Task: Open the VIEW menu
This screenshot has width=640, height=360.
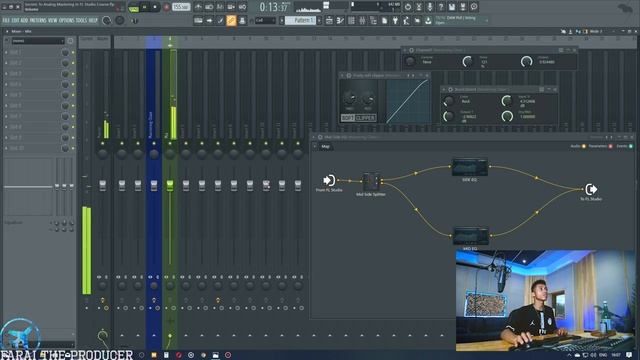Action: [x=53, y=20]
